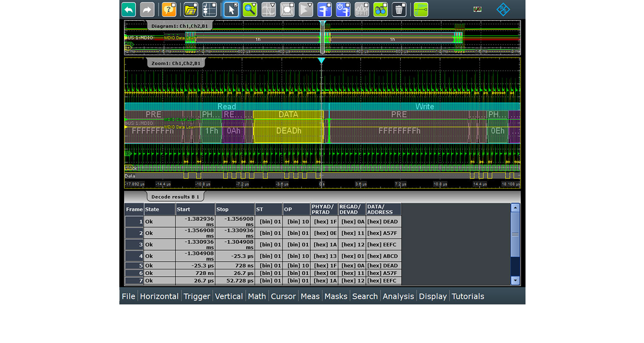This screenshot has height=343, width=644.
Task: Select the arrow selection pointer tool
Action: (x=231, y=9)
